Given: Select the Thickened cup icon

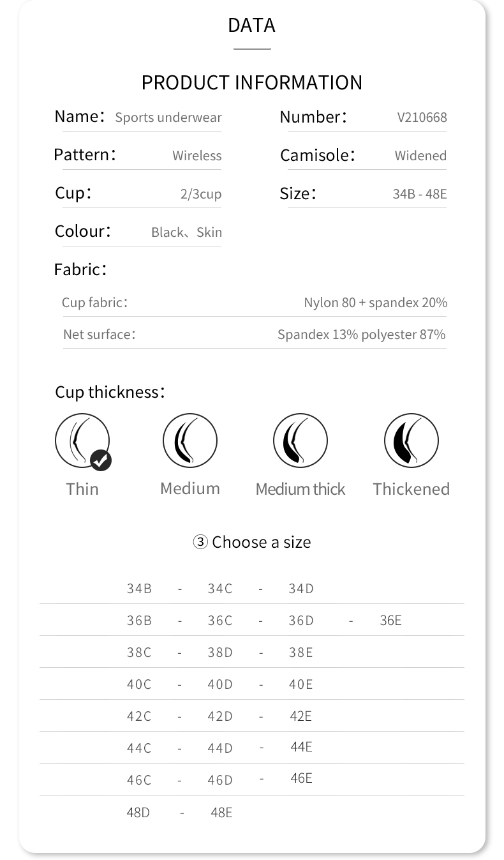Looking at the screenshot, I should [411, 441].
